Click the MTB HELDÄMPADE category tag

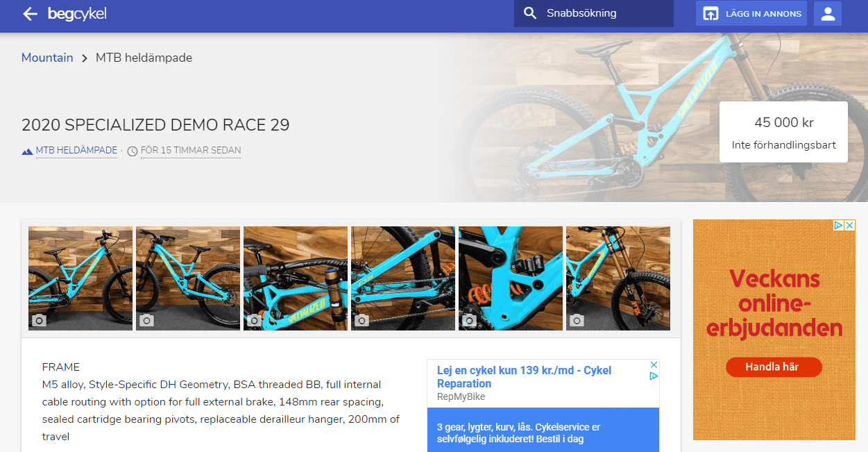pyautogui.click(x=76, y=151)
